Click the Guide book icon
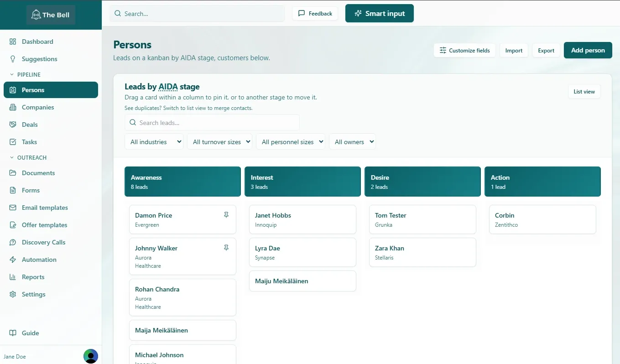Image resolution: width=620 pixels, height=364 pixels. (13, 333)
